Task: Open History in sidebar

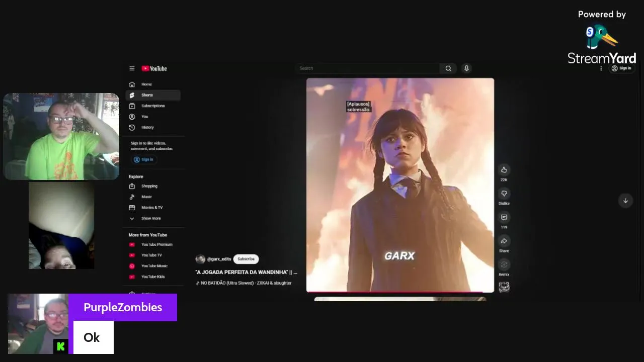Action: coord(153,128)
